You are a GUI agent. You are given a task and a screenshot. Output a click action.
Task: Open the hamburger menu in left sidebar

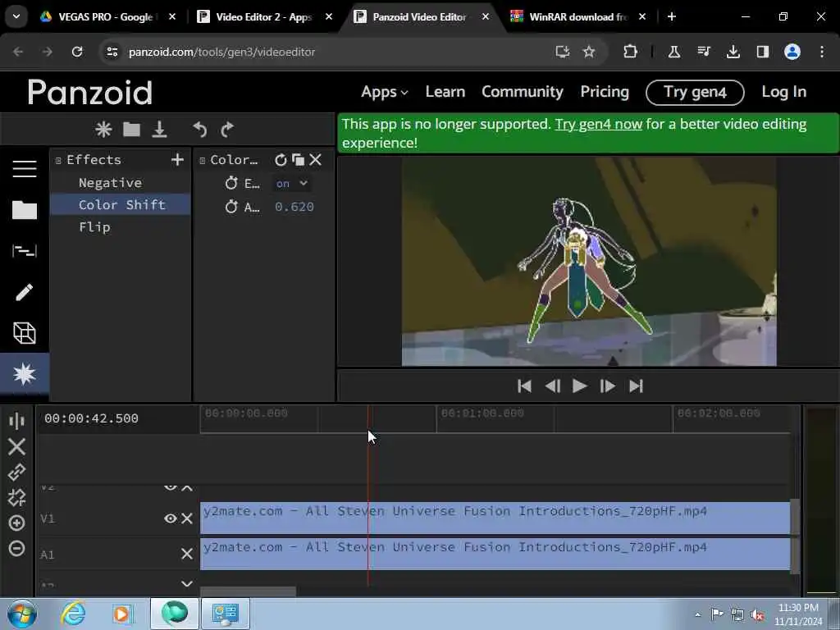click(x=25, y=169)
